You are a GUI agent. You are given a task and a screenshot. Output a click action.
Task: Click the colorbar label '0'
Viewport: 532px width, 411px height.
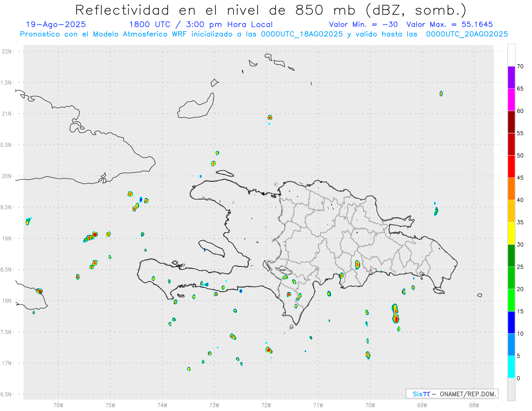click(519, 378)
